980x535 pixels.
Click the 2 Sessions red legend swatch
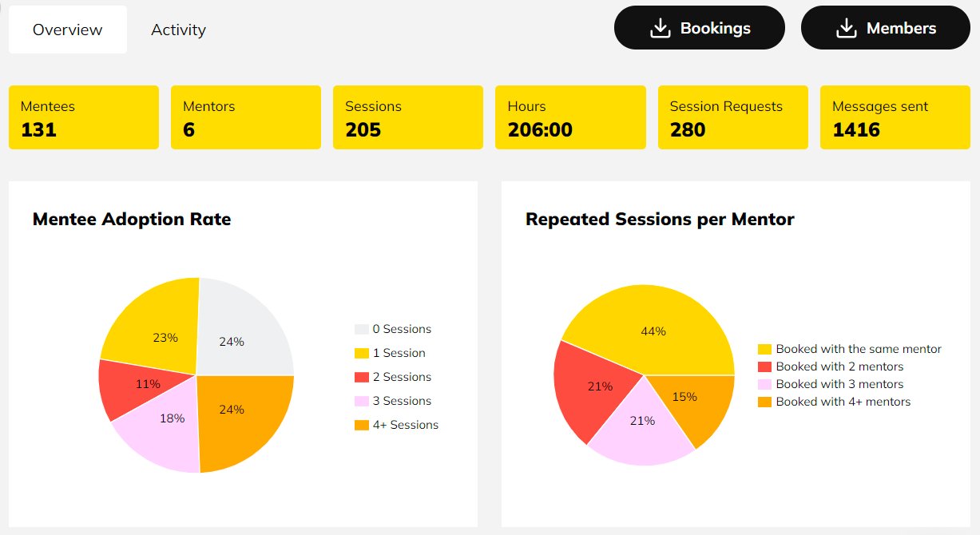pyautogui.click(x=362, y=377)
